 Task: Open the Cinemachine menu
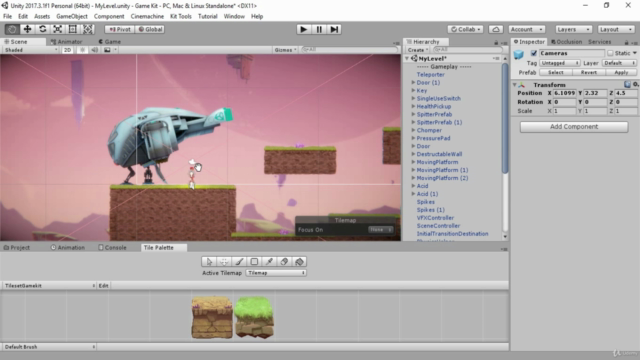click(x=147, y=16)
